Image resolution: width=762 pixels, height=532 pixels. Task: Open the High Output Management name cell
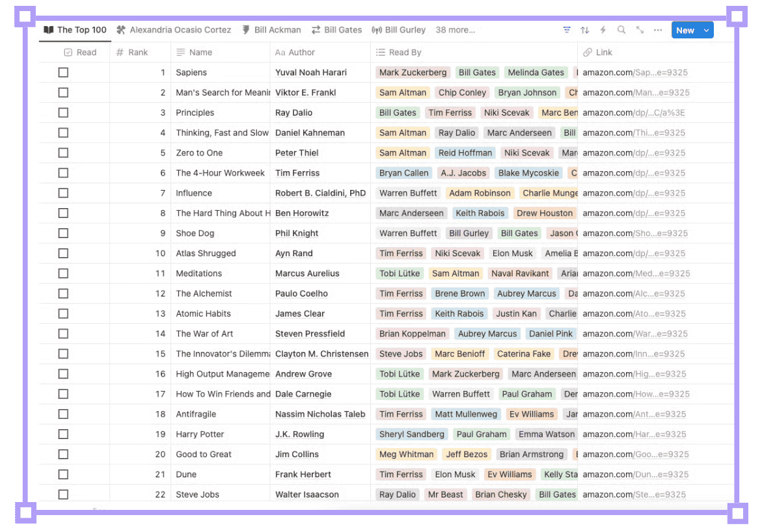coord(221,374)
